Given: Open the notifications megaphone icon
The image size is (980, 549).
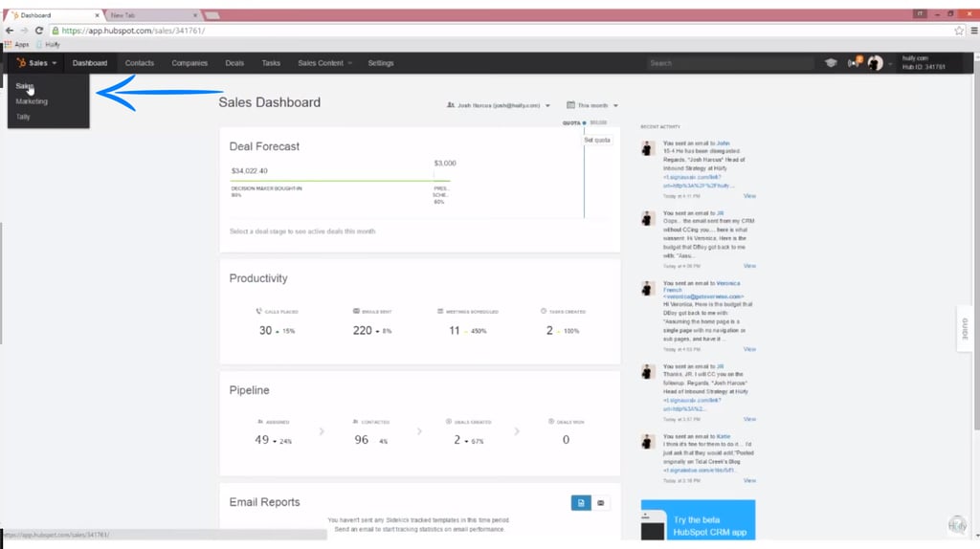Looking at the screenshot, I should (x=855, y=63).
